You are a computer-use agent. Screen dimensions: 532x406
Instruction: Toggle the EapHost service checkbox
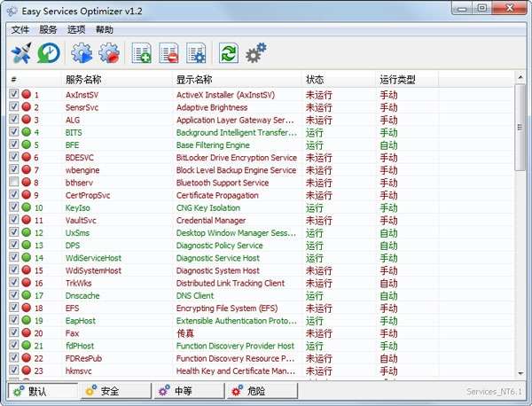13,320
